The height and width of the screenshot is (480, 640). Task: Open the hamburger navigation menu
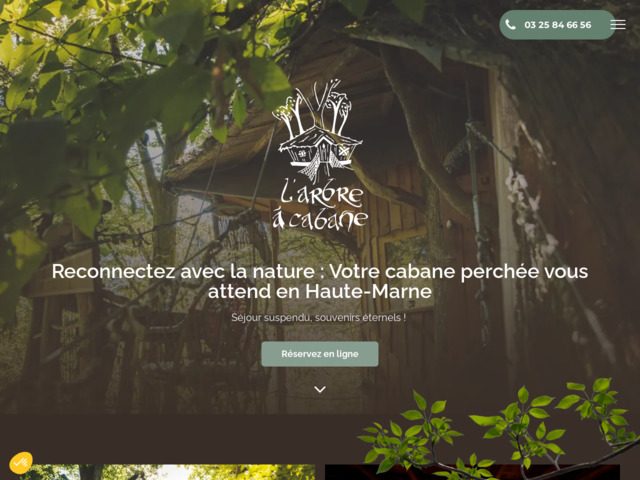[618, 24]
